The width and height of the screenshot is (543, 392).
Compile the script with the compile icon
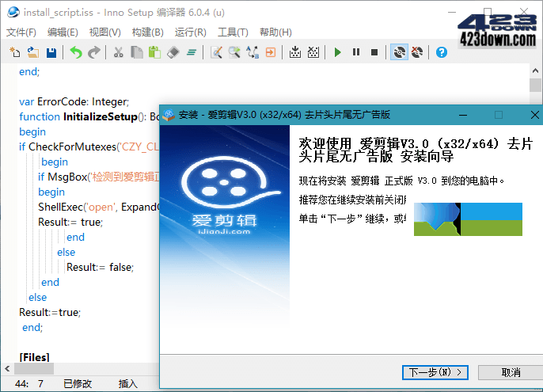[295, 52]
